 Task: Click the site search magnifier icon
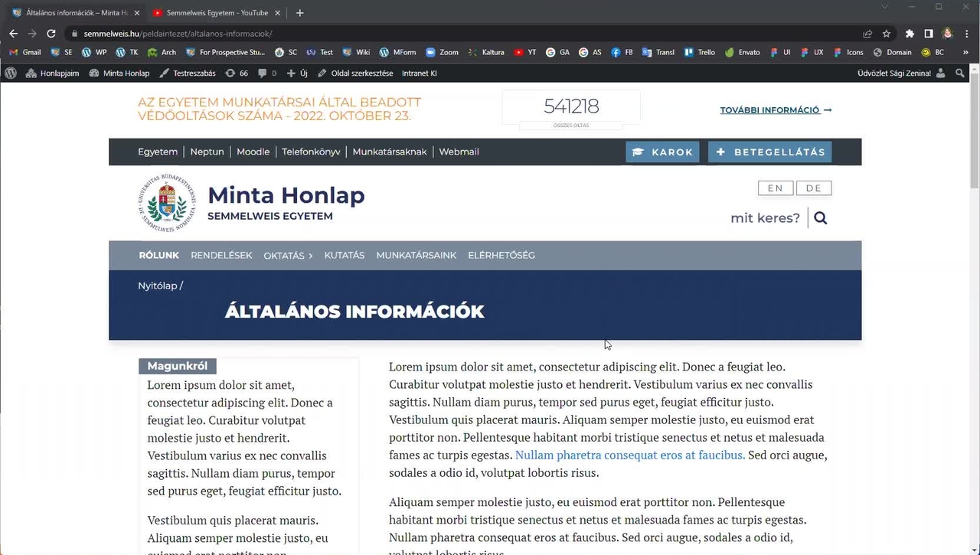821,218
